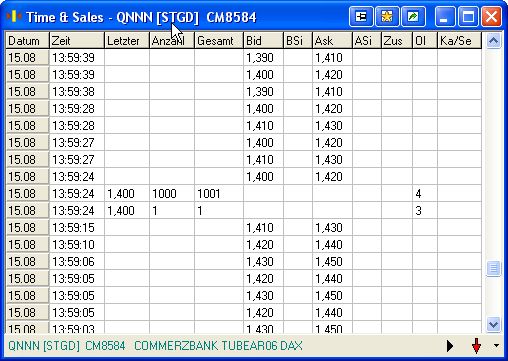This screenshot has height=361, width=508.
Task: Maximize the Time & Sales window
Action: pyautogui.click(x=468, y=17)
